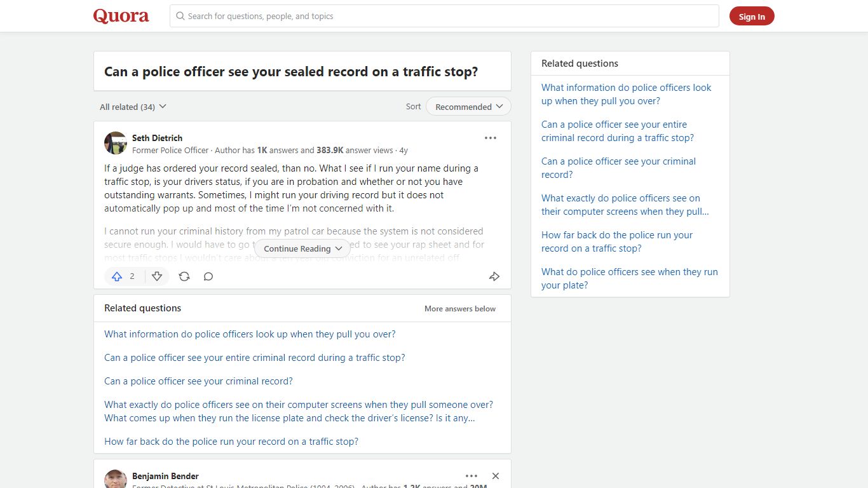Screen dimensions: 868x488
Task: Open more options on Benjamin Bender's answer
Action: 471,476
